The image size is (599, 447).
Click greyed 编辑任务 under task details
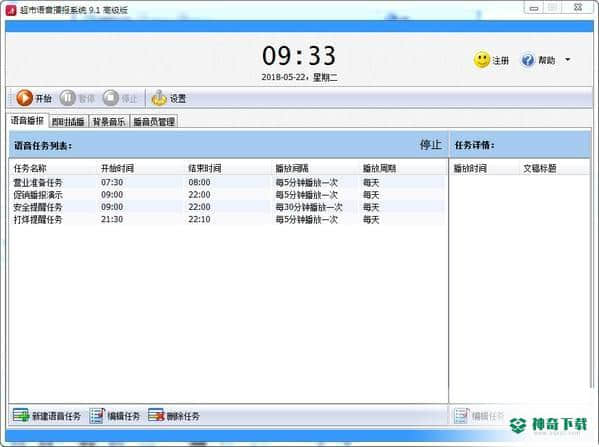click(x=479, y=415)
